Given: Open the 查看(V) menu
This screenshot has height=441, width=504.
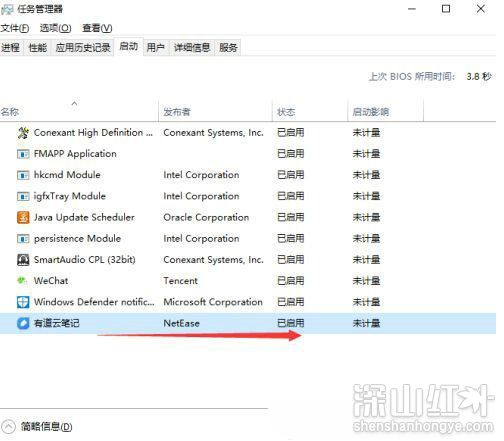Looking at the screenshot, I should tap(97, 28).
